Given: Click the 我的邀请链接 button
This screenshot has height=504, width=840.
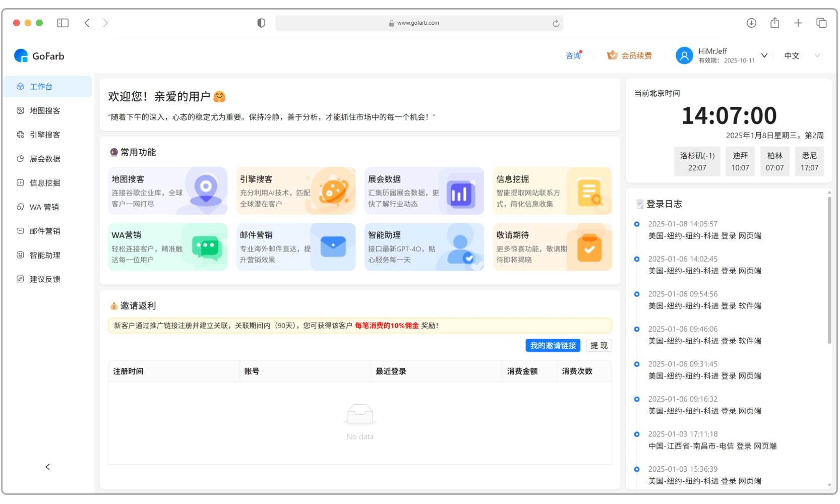Looking at the screenshot, I should point(553,345).
